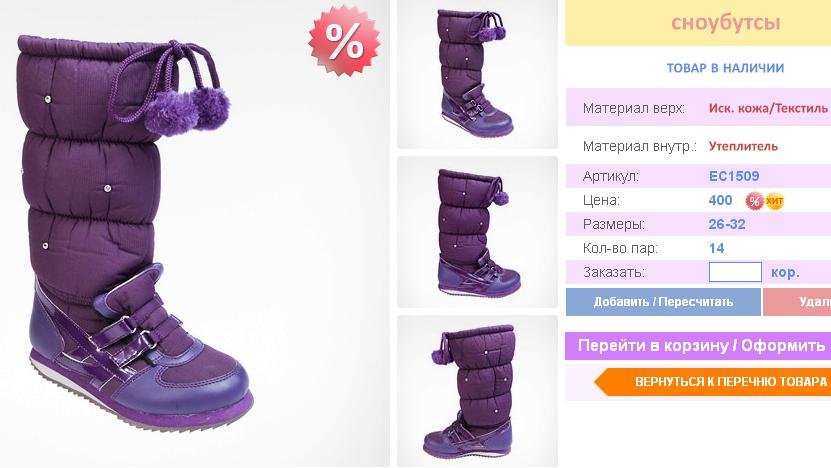Select the middle boot thumbnail
This screenshot has width=831, height=468.
[478, 232]
